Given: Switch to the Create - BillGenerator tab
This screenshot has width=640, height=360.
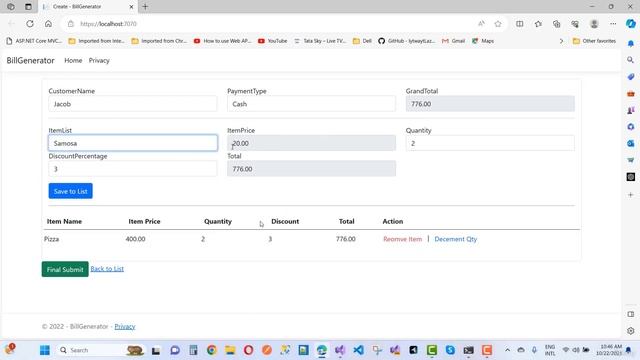Looking at the screenshot, I should pos(88,7).
